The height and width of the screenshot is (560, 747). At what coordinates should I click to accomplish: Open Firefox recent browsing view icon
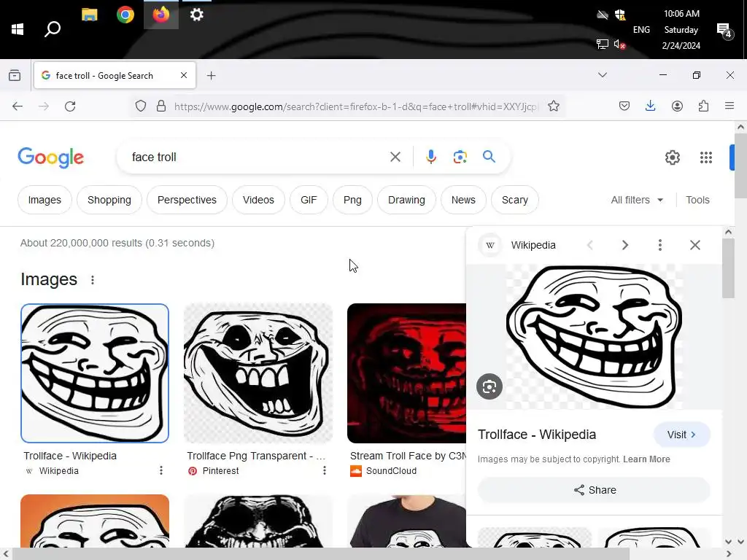(15, 75)
